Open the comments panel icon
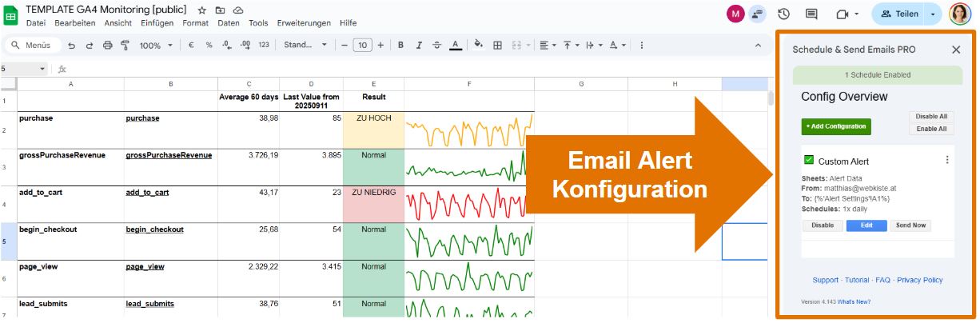This screenshot has width=980, height=323. coord(811,14)
